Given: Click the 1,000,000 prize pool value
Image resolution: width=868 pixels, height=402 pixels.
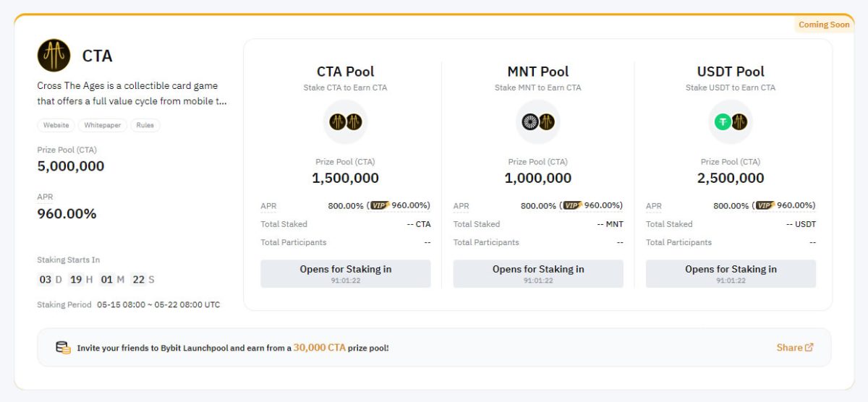Looking at the screenshot, I should pyautogui.click(x=538, y=178).
